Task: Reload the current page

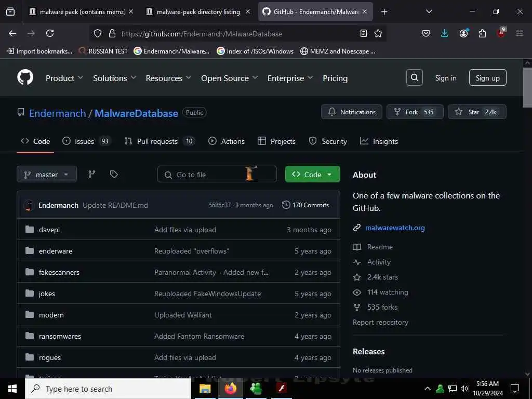Action: click(50, 33)
